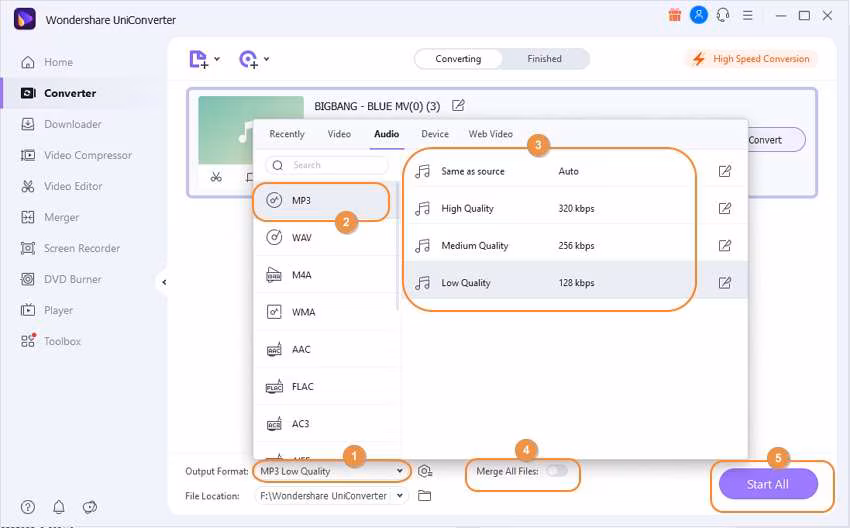Enable High Speed Conversion
Viewport: 850px width, 528px height.
[751, 59]
